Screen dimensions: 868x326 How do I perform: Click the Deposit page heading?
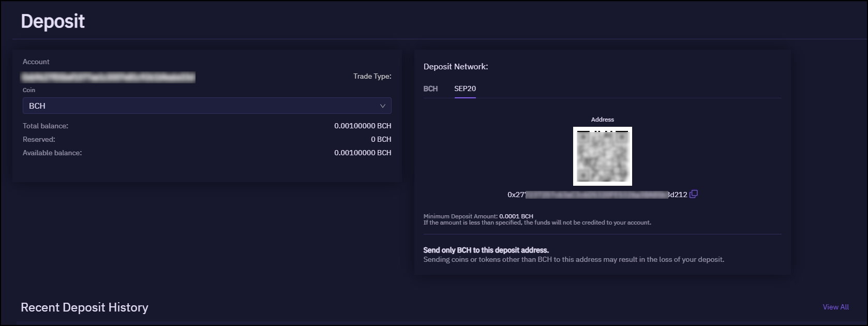(x=53, y=21)
